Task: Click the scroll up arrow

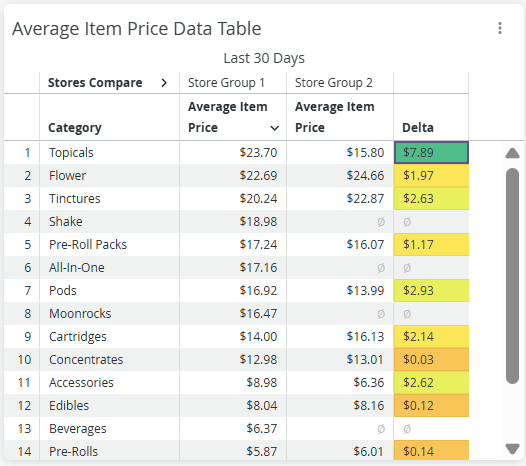Action: pyautogui.click(x=512, y=153)
